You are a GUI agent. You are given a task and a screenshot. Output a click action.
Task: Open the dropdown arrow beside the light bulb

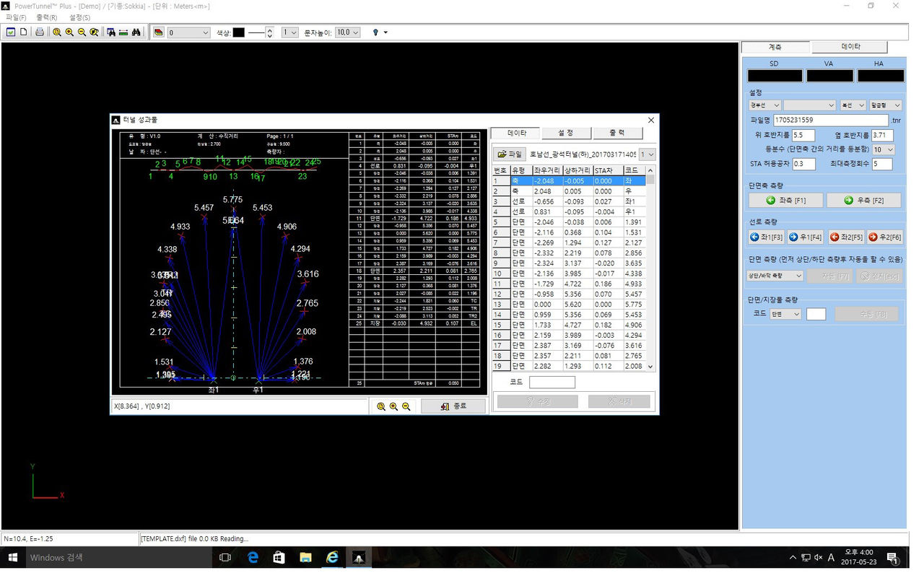click(385, 32)
